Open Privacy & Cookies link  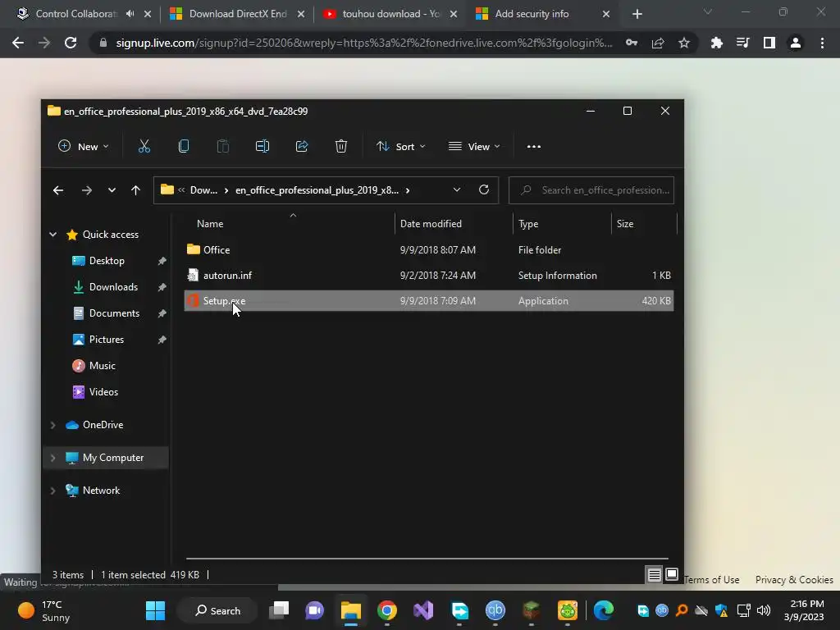(x=794, y=580)
